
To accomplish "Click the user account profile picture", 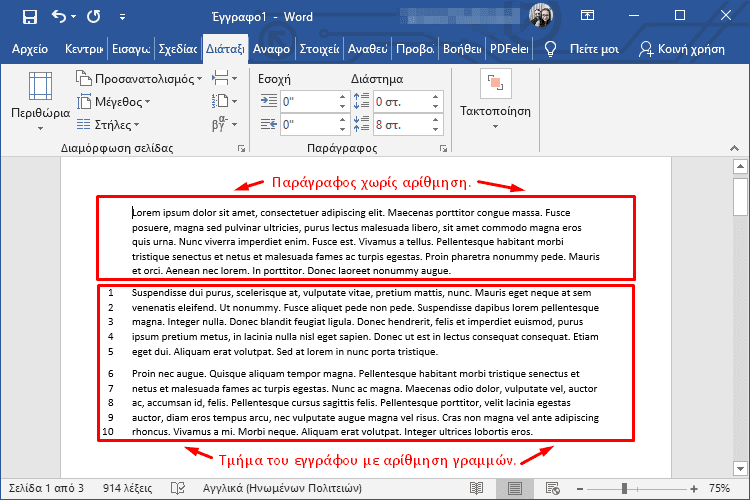I will [541, 15].
